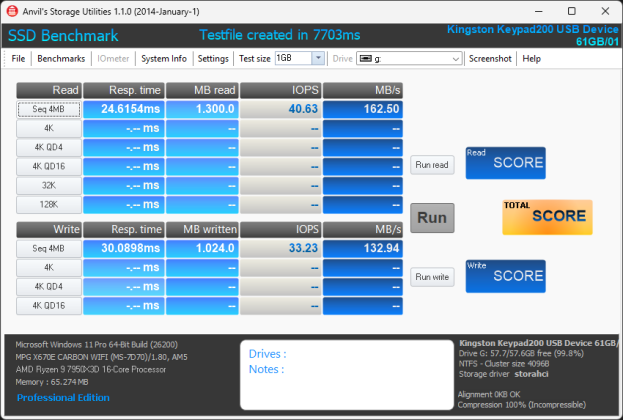This screenshot has width=623, height=420.
Task: Open the Settings menu
Action: pos(213,59)
